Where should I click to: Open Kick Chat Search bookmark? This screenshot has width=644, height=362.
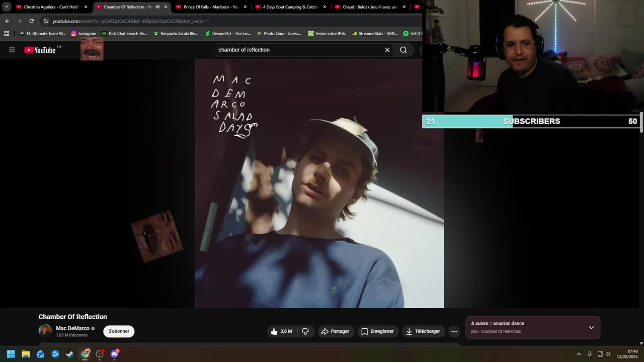[124, 33]
